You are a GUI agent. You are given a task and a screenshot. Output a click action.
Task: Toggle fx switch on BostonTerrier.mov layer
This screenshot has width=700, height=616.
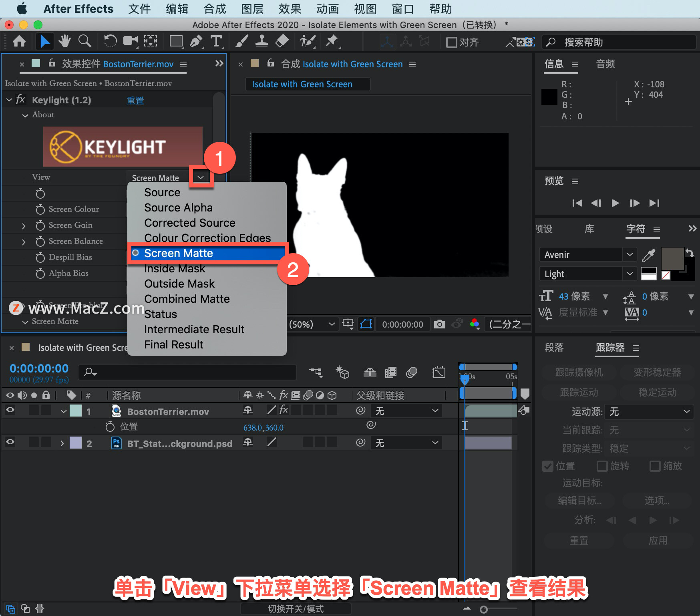point(284,410)
